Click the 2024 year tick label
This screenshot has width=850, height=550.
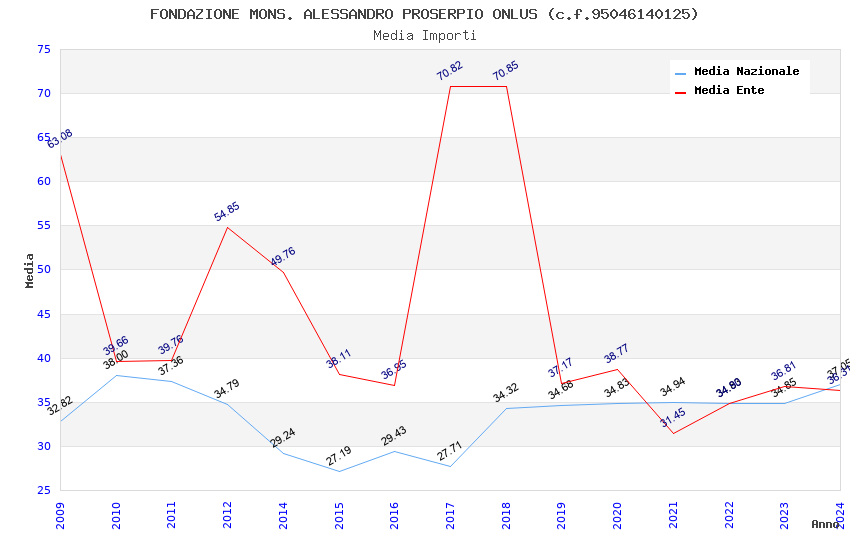click(x=840, y=515)
